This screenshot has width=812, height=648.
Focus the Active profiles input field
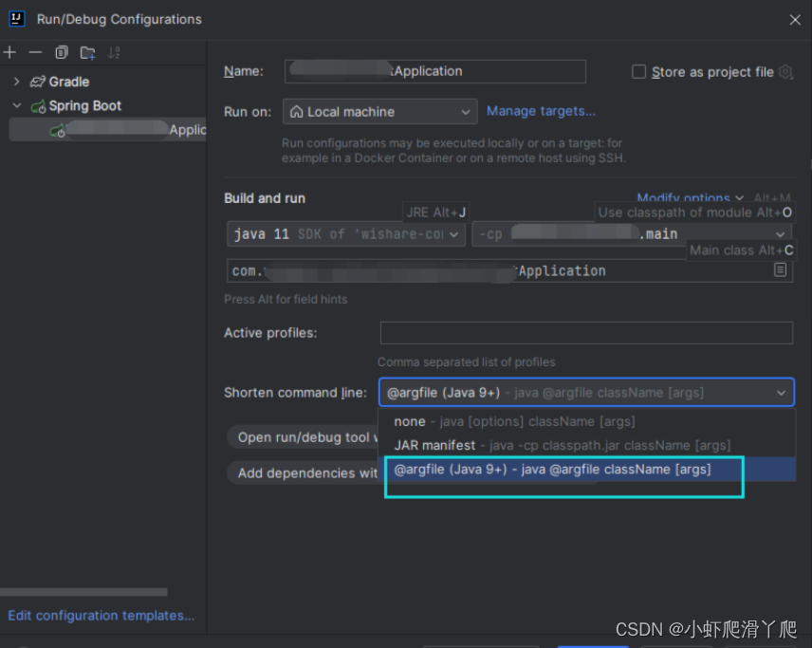tap(586, 333)
